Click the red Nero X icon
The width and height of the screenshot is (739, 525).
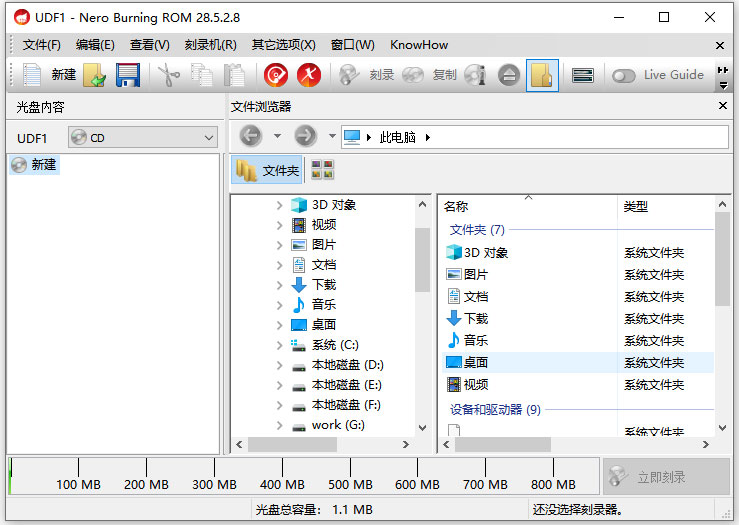(309, 75)
